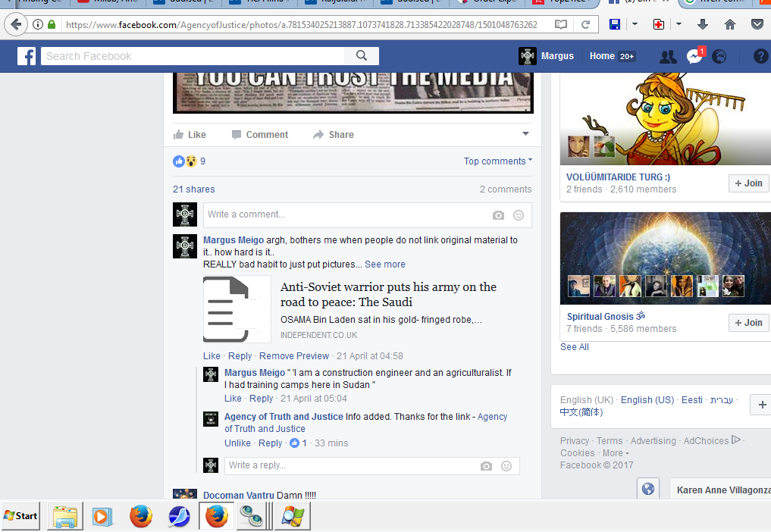This screenshot has width=771, height=532.
Task: Reload the page with the refresh icon
Action: [x=585, y=24]
